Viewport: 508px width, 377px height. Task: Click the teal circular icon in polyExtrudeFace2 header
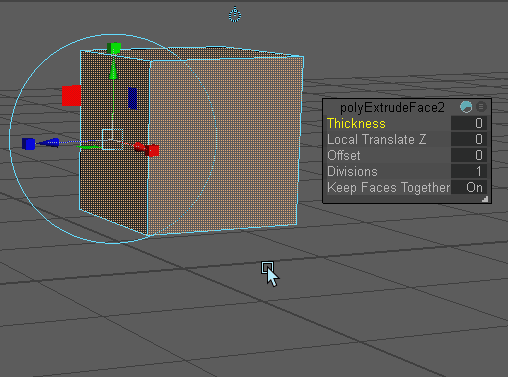(466, 107)
